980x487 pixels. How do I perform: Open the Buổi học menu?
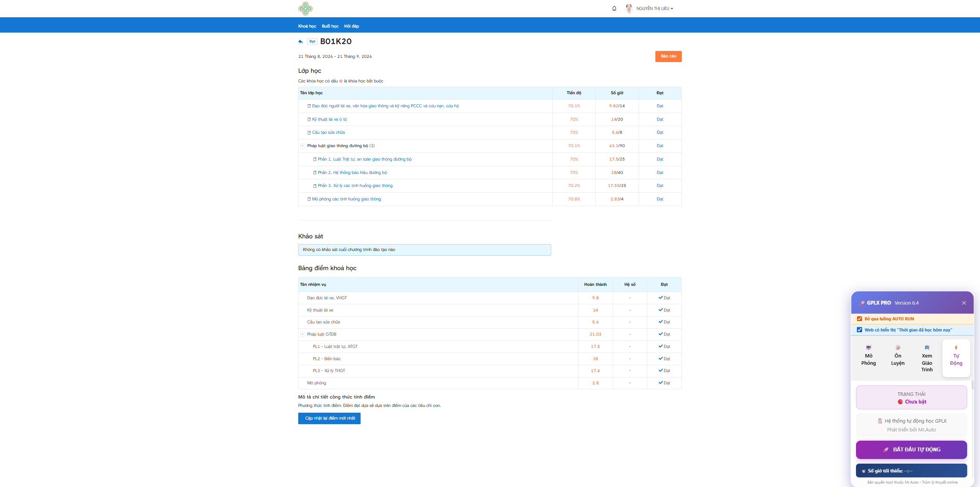330,26
